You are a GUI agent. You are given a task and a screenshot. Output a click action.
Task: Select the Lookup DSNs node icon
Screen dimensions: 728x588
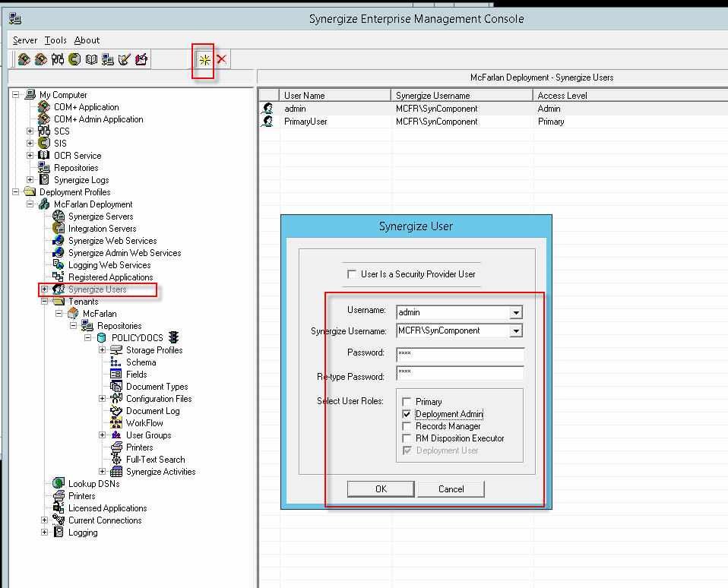(x=59, y=484)
